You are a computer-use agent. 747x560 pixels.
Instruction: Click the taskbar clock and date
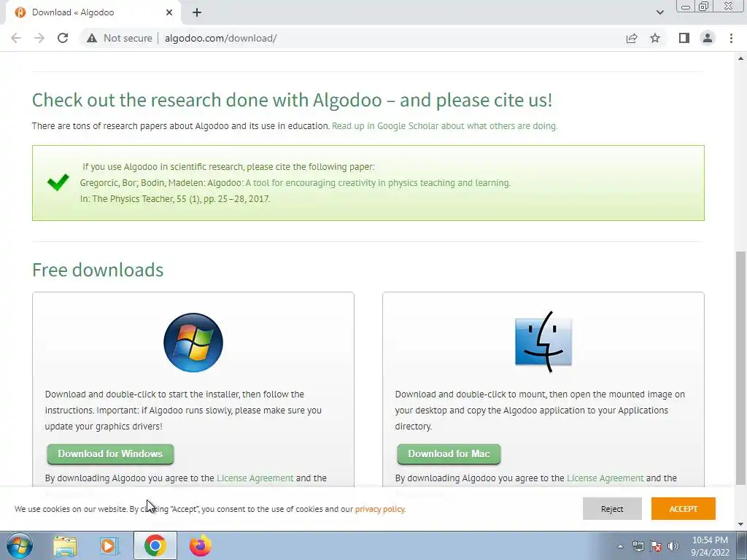pos(710,546)
